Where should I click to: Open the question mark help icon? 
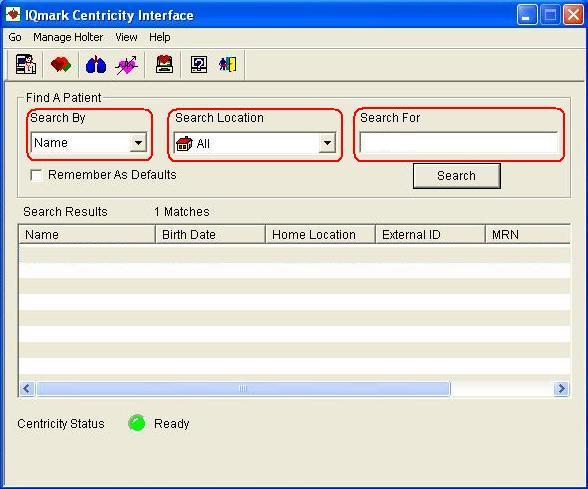coord(199,64)
